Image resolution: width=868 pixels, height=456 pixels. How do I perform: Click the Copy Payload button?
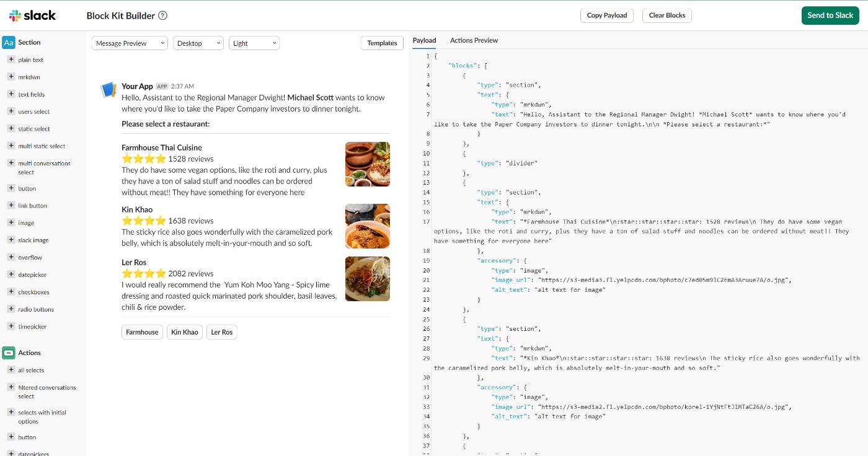tap(606, 15)
